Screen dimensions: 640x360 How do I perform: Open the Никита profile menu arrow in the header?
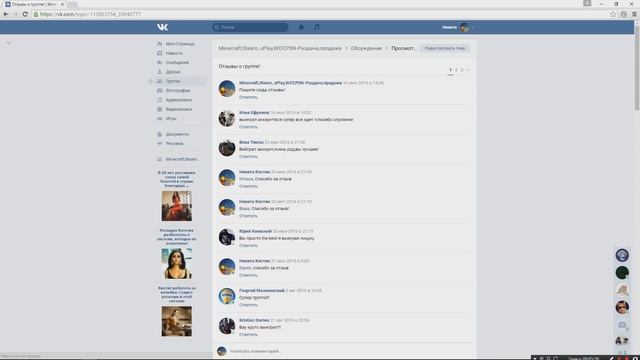point(473,27)
